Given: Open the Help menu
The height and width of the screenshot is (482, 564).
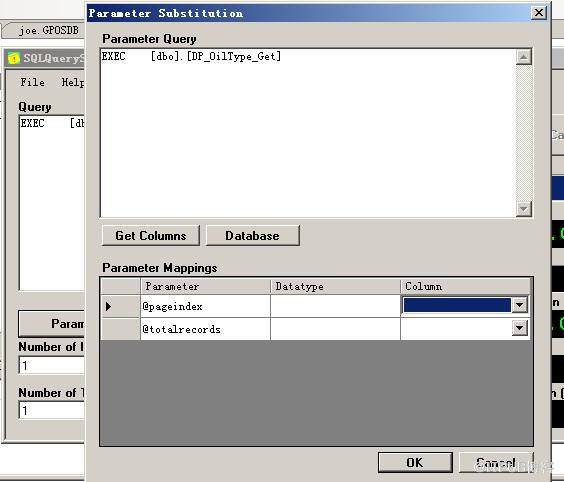Looking at the screenshot, I should point(73,82).
